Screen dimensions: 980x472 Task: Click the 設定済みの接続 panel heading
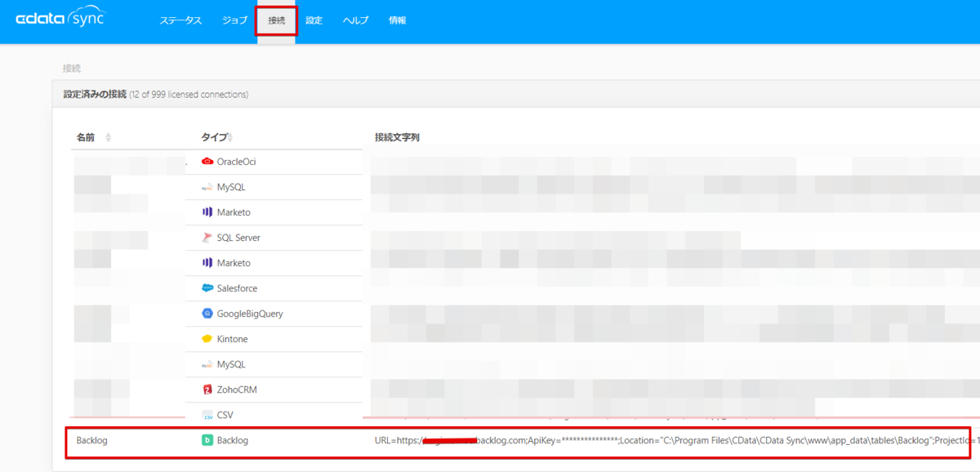pos(95,94)
